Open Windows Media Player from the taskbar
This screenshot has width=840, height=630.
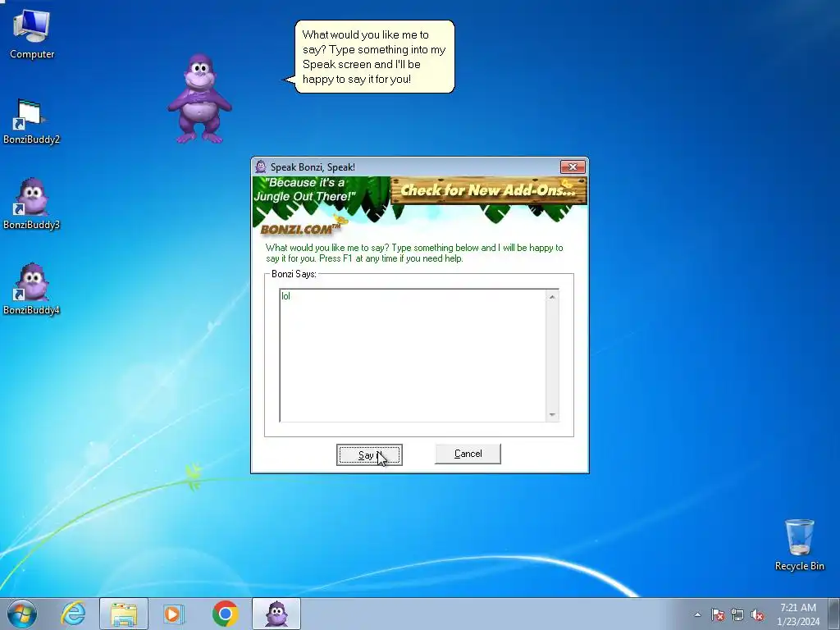pos(173,614)
